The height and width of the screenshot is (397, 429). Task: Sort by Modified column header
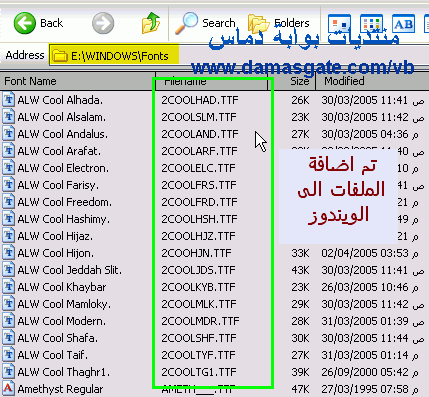click(372, 81)
